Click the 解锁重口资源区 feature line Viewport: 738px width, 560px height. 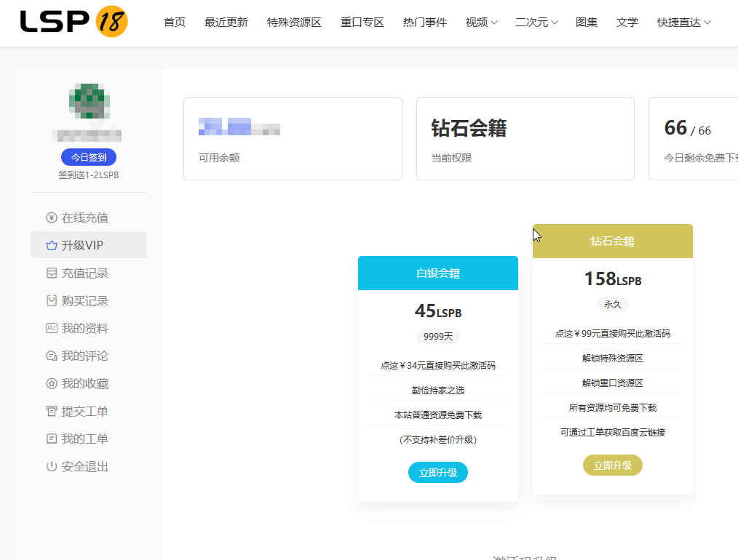[612, 383]
